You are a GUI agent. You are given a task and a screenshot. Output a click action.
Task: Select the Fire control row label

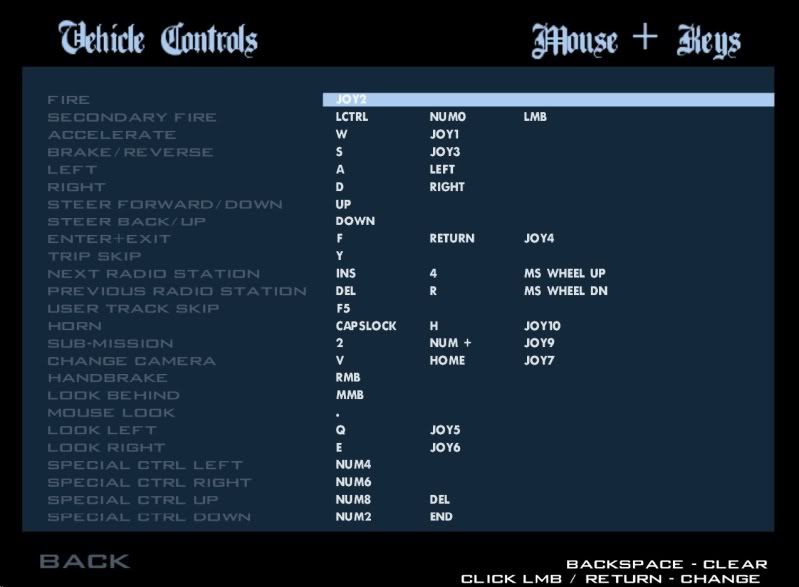click(69, 100)
